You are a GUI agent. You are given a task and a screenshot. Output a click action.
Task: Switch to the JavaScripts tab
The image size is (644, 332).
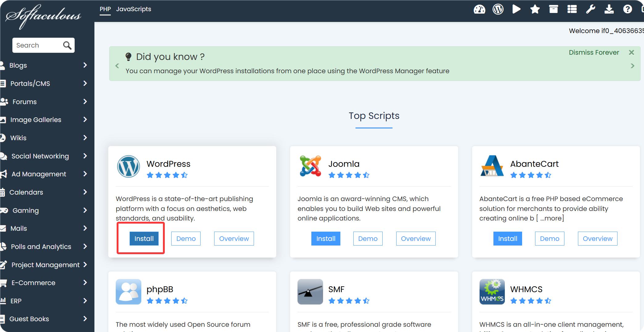[134, 9]
